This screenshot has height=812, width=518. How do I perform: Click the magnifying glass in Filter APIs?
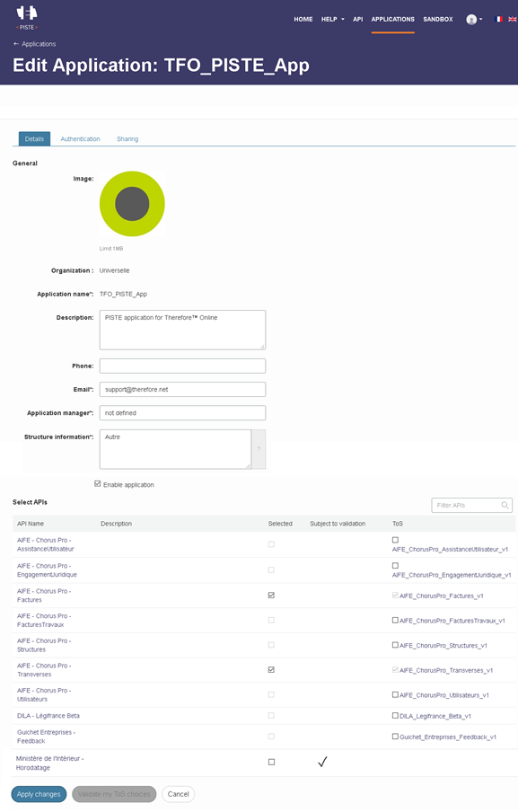tap(505, 505)
